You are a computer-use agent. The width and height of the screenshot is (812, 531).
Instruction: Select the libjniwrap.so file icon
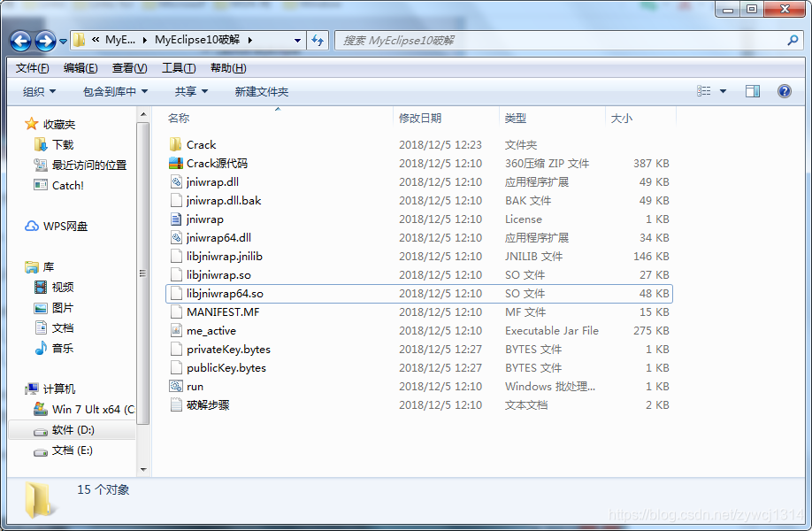[x=176, y=275]
